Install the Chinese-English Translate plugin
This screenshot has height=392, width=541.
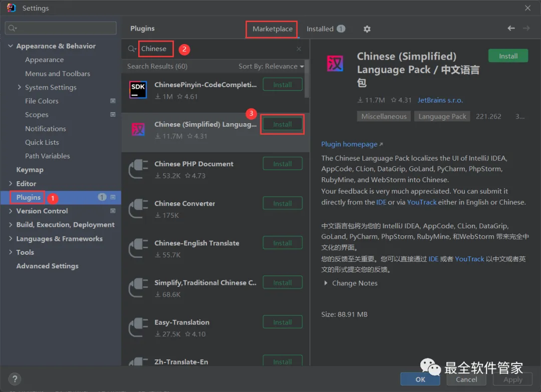[x=283, y=243]
